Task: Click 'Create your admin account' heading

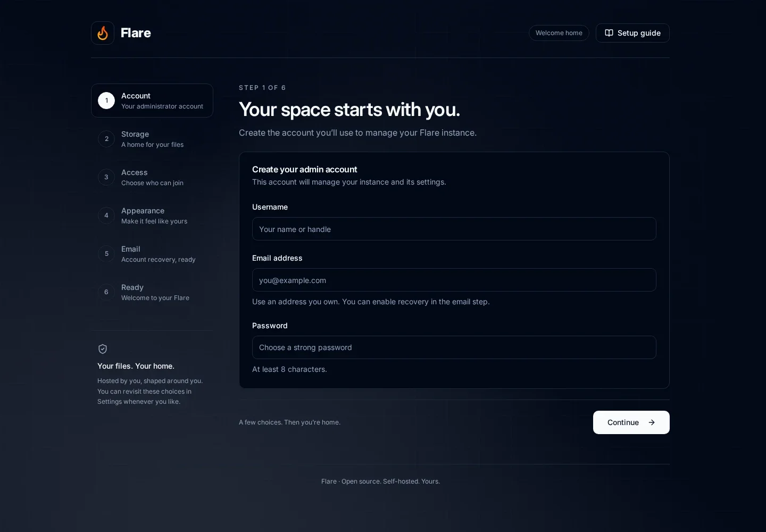Action: [x=305, y=169]
